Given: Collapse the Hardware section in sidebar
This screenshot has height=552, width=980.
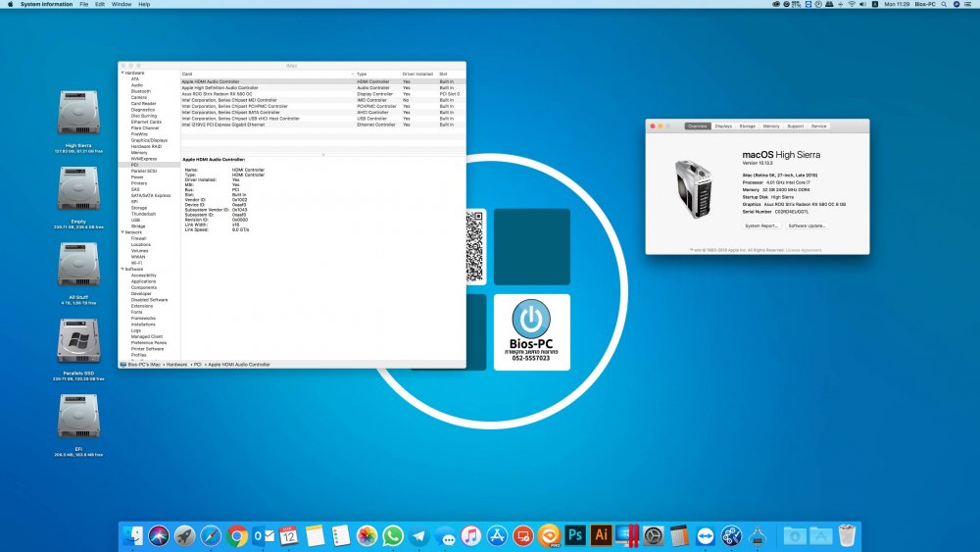Looking at the screenshot, I should tap(122, 74).
